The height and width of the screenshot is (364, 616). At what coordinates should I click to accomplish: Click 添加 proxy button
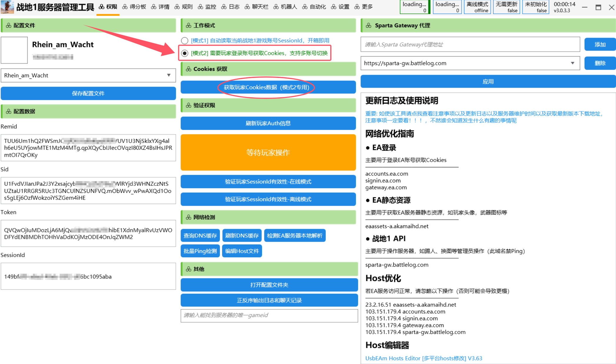click(x=600, y=44)
